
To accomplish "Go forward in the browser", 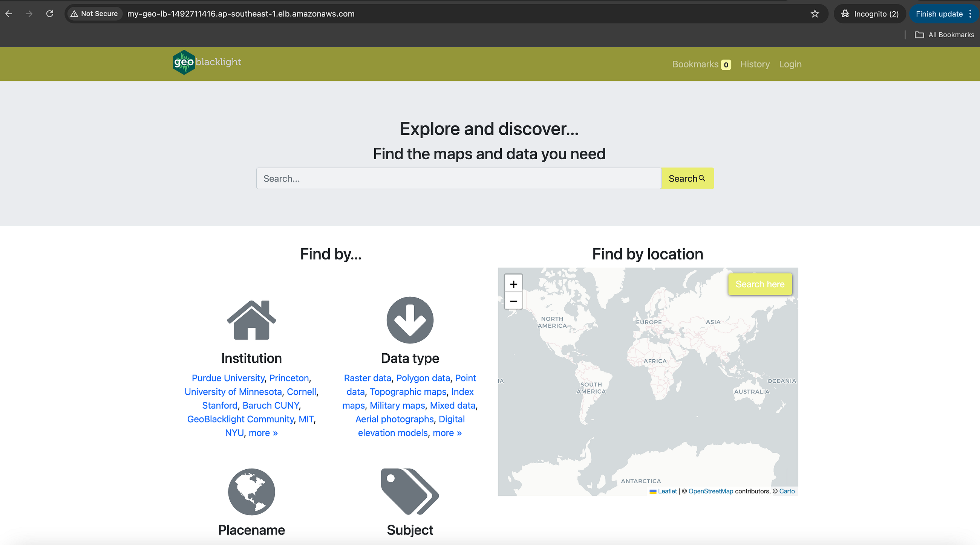I will click(29, 14).
